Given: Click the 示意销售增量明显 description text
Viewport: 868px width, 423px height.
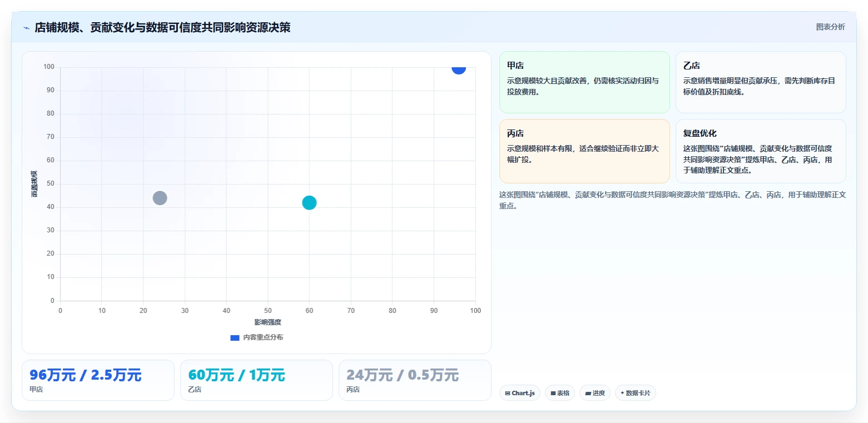Looking at the screenshot, I should click(759, 86).
